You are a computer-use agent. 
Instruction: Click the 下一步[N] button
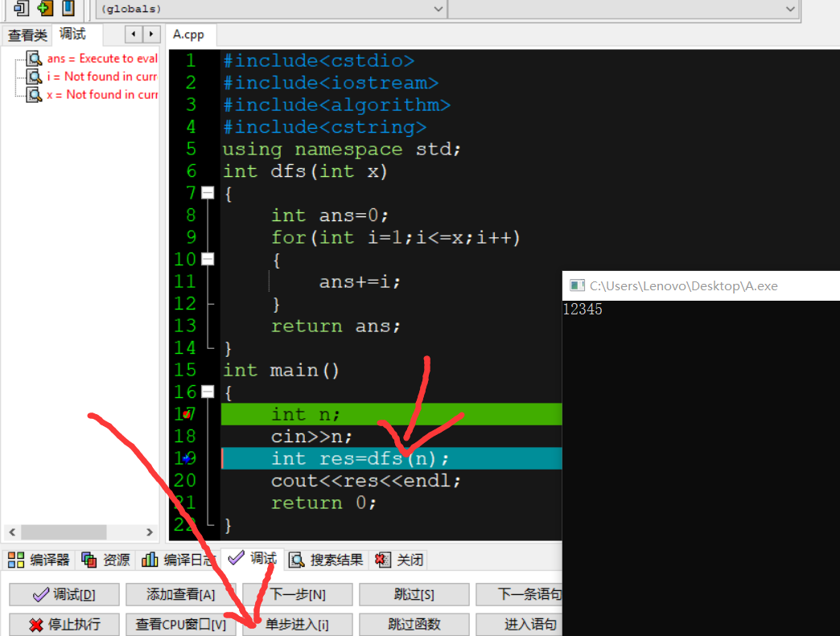pyautogui.click(x=298, y=594)
